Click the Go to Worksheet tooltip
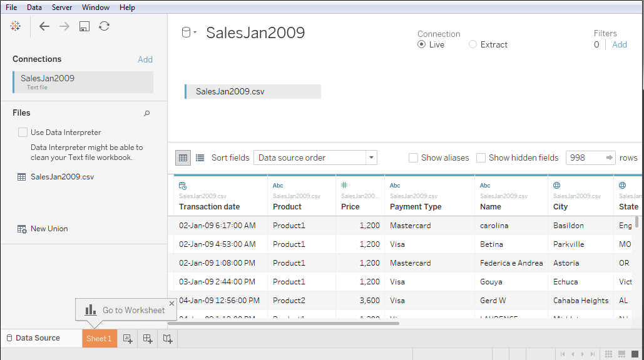The width and height of the screenshot is (644, 360). pos(126,310)
